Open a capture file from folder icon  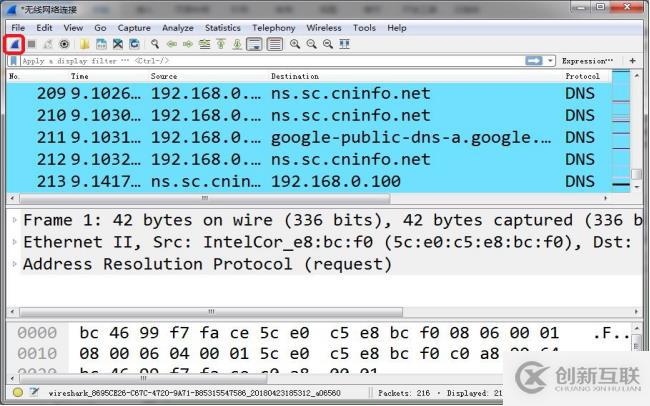85,44
